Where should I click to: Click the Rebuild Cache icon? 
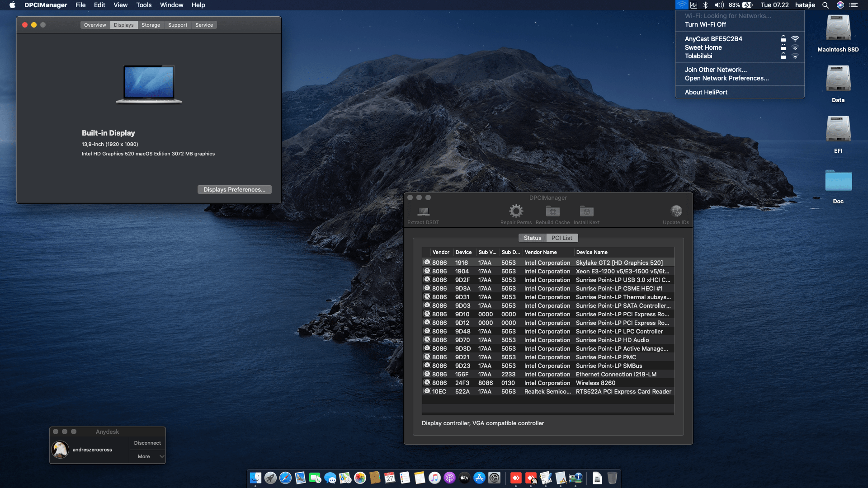click(552, 211)
